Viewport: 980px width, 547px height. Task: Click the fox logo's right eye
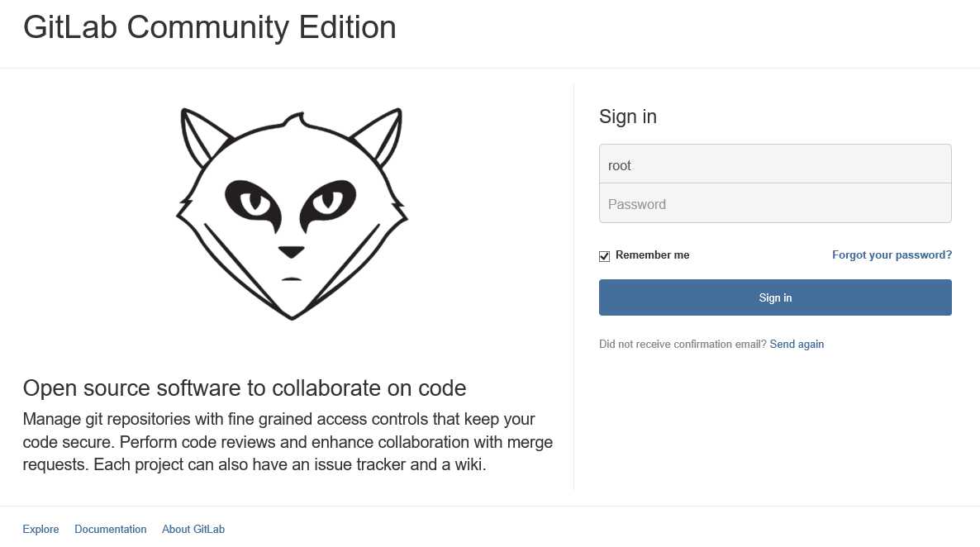point(327,204)
